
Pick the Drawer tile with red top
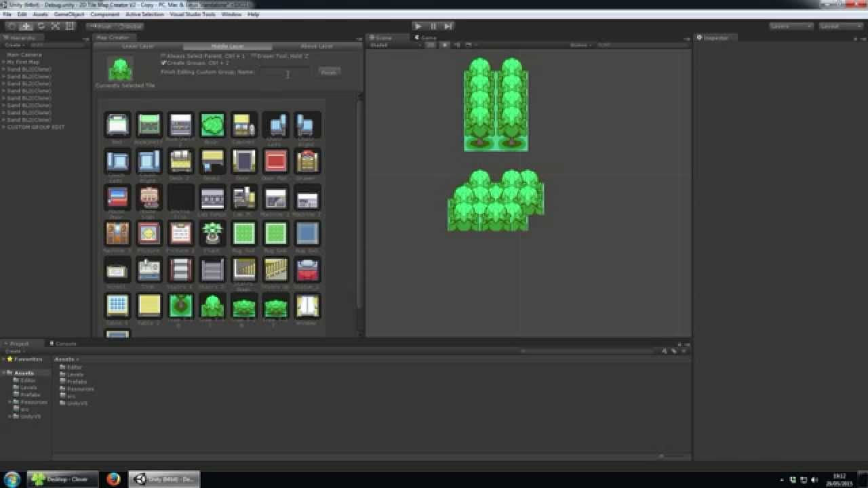[x=308, y=161]
